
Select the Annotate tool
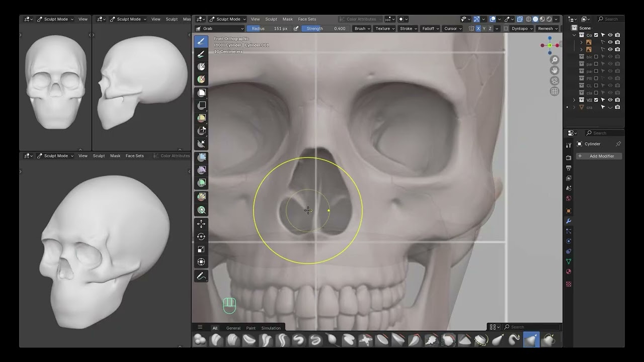tap(201, 276)
